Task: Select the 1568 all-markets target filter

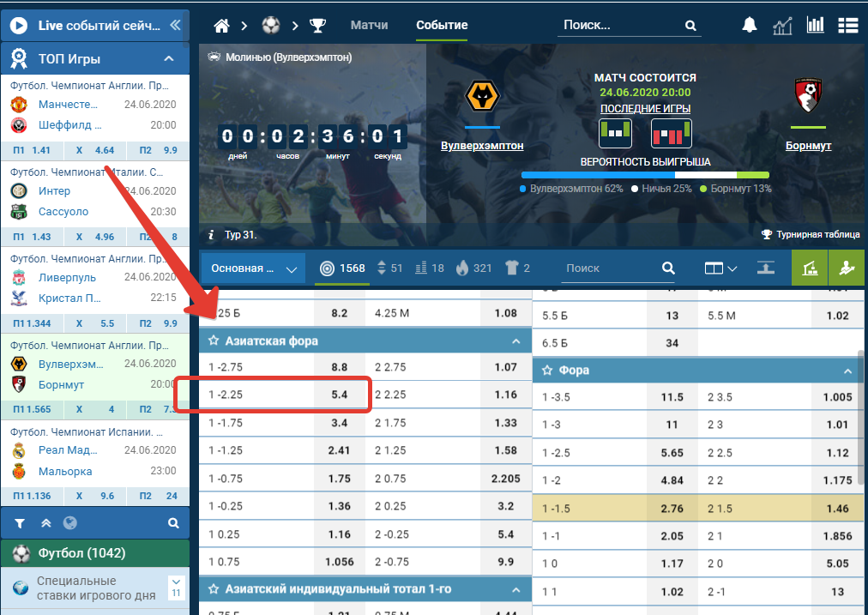Action: pos(343,268)
